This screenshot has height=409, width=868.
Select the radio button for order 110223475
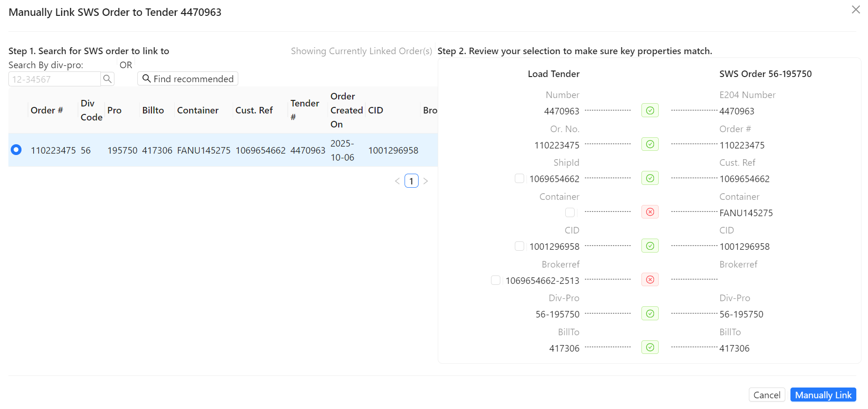pos(16,150)
